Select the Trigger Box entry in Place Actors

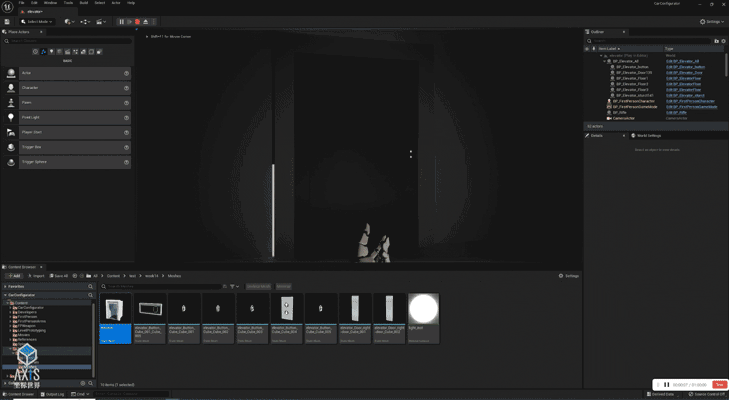click(x=68, y=147)
